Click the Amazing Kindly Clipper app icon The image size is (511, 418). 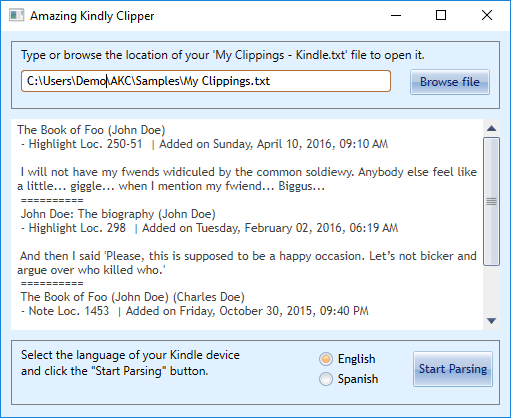pos(16,15)
